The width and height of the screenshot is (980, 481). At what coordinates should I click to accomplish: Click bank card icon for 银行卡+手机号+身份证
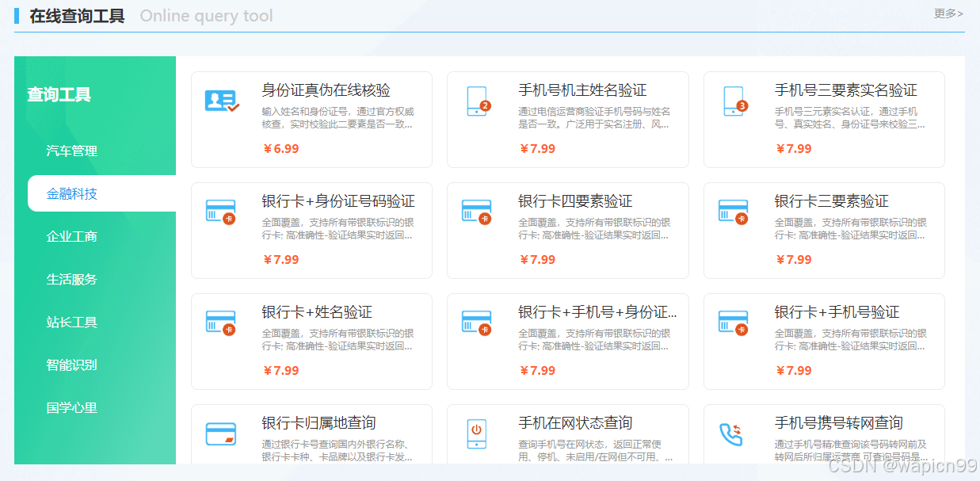click(x=477, y=323)
